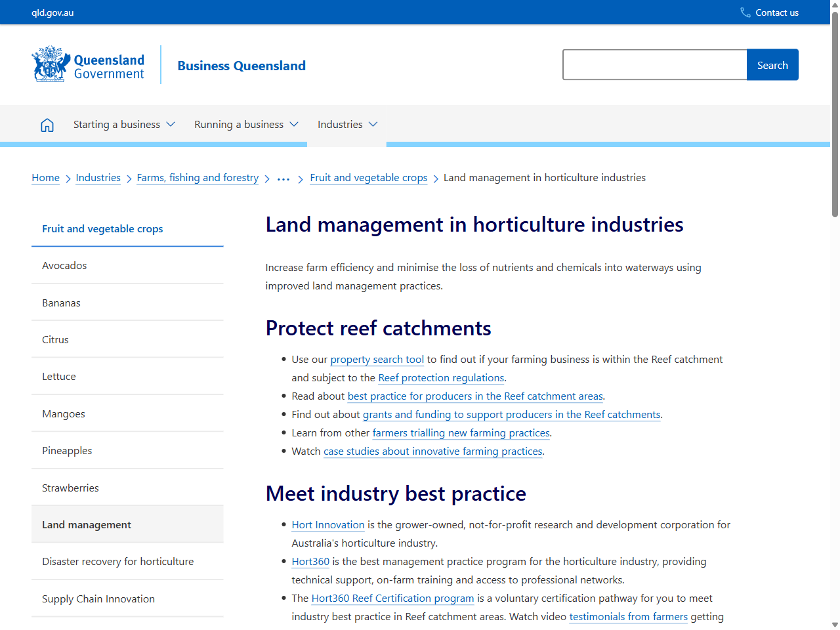Click the Queensland Government coat of arms logo
840x630 pixels.
(49, 64)
